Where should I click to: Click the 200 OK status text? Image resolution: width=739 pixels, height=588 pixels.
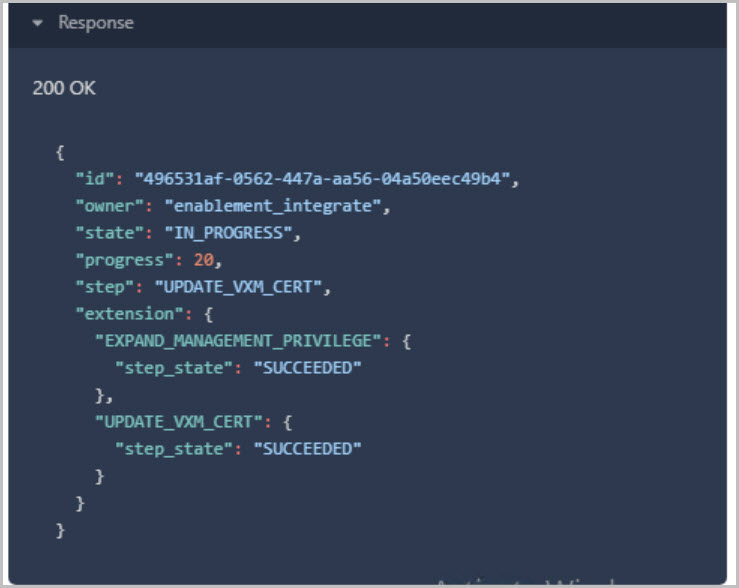[x=64, y=88]
